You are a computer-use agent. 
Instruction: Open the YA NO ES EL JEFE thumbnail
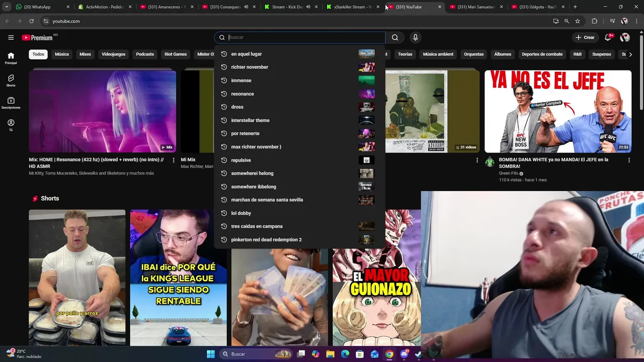point(557,111)
